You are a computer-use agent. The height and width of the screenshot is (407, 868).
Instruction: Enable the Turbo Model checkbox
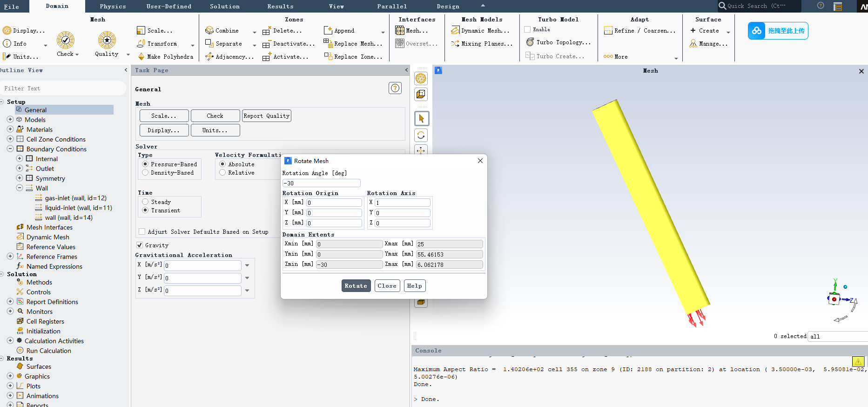527,29
